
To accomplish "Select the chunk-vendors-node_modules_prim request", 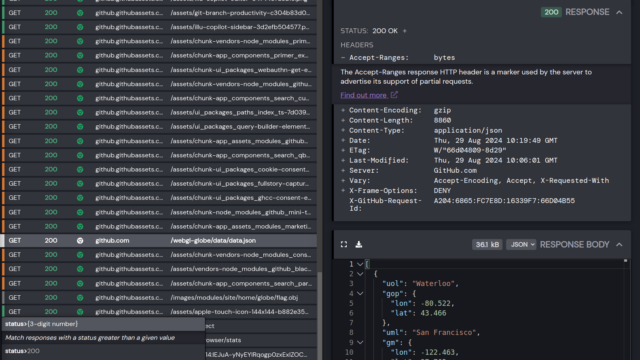I will pos(159,41).
